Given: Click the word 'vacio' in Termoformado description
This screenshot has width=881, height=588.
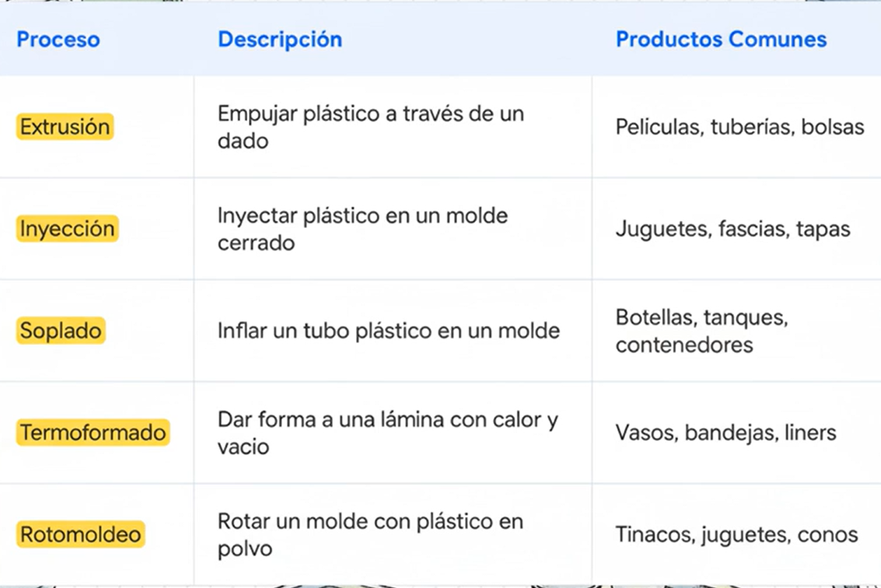Looking at the screenshot, I should (243, 447).
